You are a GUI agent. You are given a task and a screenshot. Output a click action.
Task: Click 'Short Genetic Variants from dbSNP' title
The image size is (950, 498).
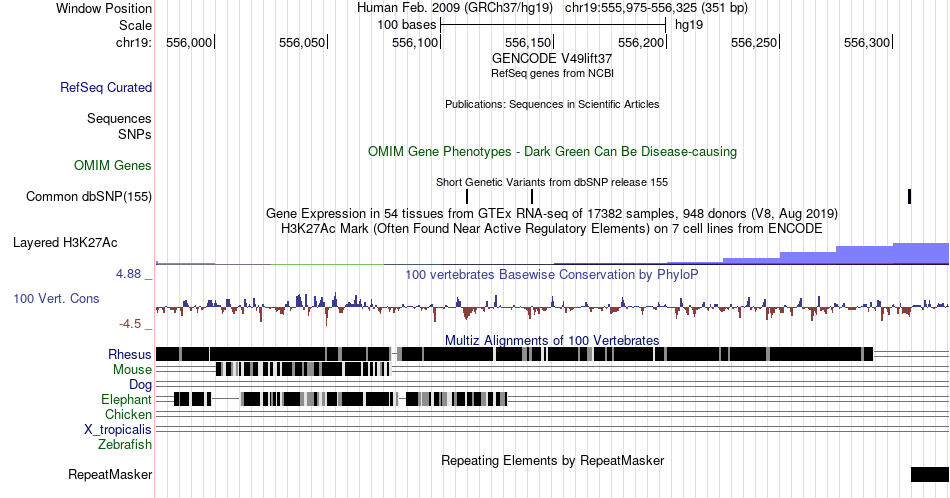552,182
